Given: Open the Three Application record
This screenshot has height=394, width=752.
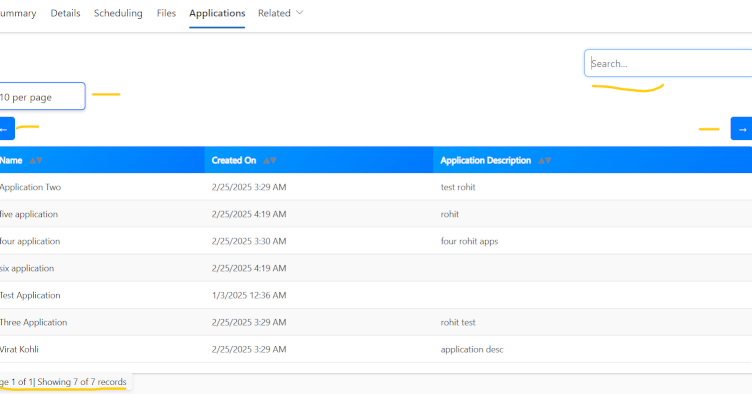Looking at the screenshot, I should [34, 322].
